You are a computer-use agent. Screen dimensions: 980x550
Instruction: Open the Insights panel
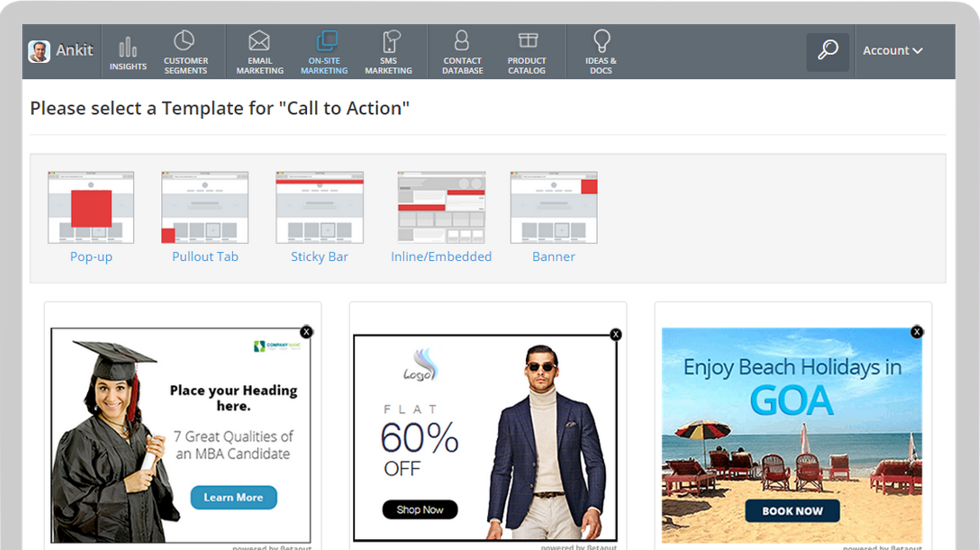click(x=128, y=51)
